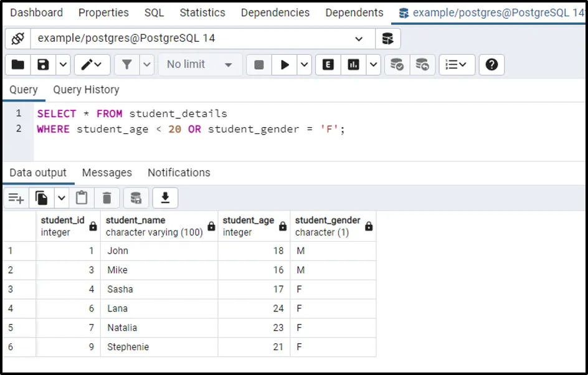Image resolution: width=588 pixels, height=375 pixels.
Task: Open the Messages tab
Action: (x=107, y=173)
